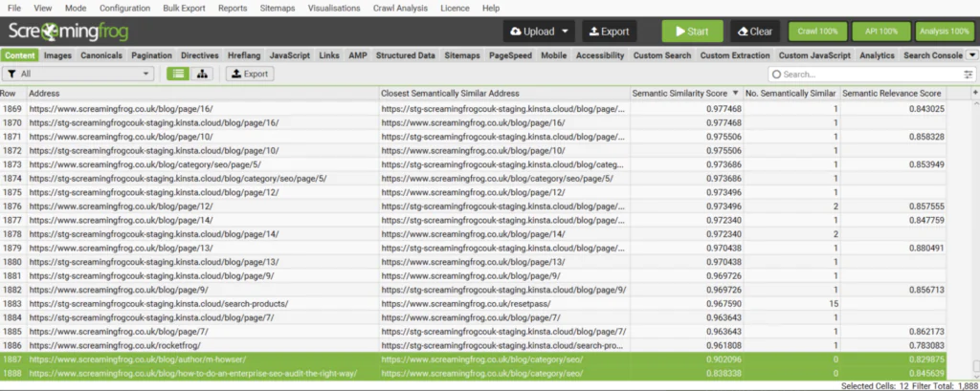980x391 pixels.
Task: Open the Licence menu
Action: tap(455, 8)
